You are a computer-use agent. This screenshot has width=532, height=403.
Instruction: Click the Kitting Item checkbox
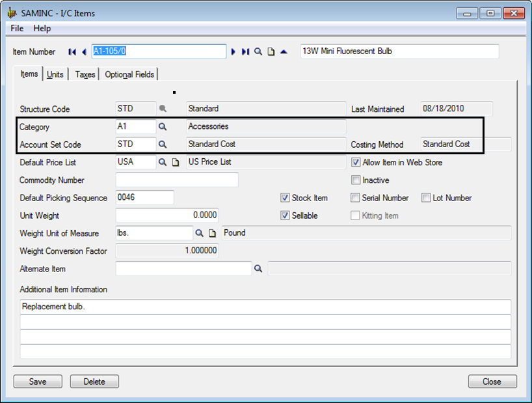(x=355, y=215)
